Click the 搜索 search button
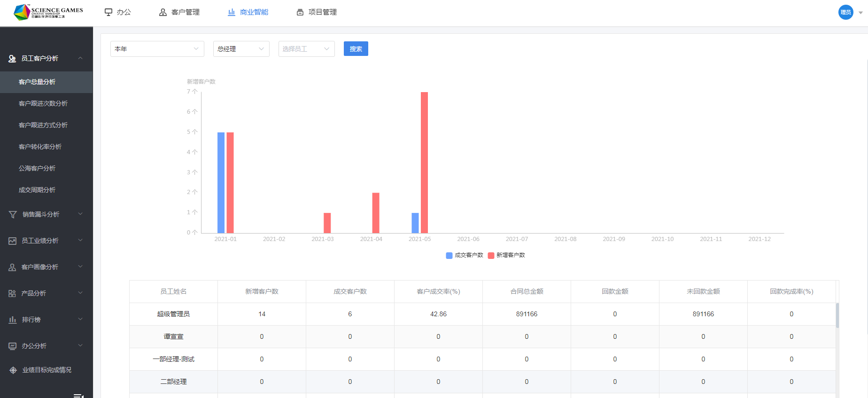Viewport: 868px width, 398px height. pyautogui.click(x=356, y=49)
